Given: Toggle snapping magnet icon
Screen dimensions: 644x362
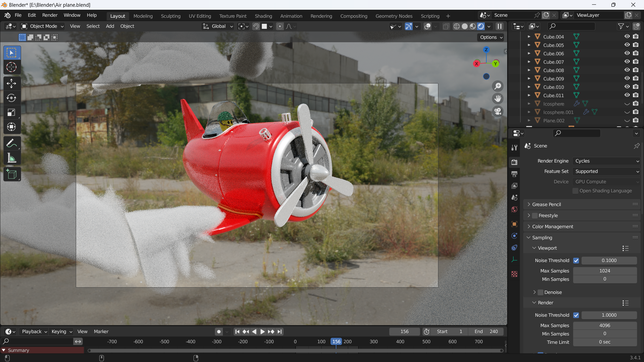Looking at the screenshot, I should [x=256, y=26].
